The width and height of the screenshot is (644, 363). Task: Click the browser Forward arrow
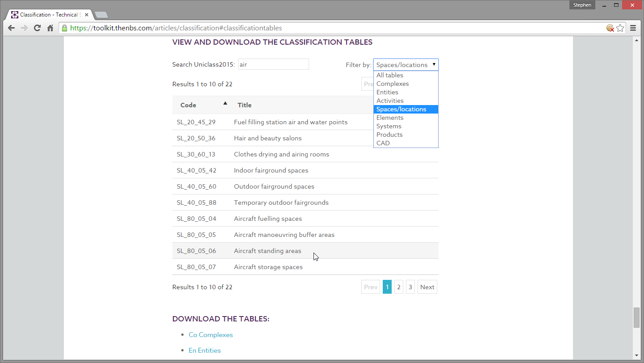point(24,28)
